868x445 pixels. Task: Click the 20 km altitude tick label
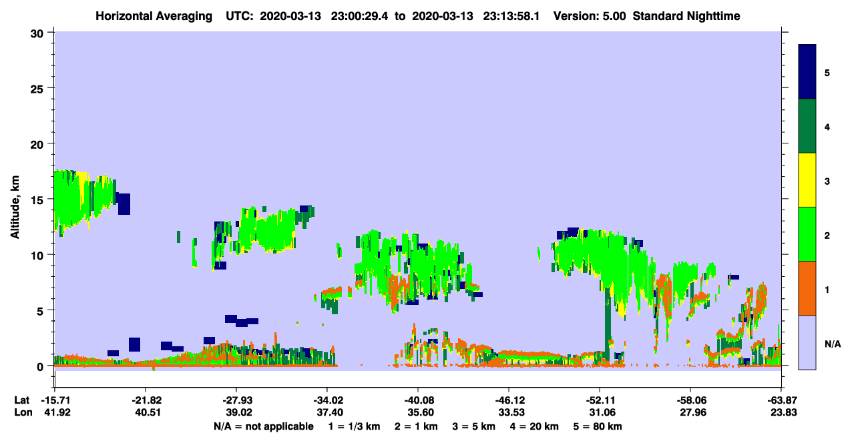pyautogui.click(x=38, y=143)
